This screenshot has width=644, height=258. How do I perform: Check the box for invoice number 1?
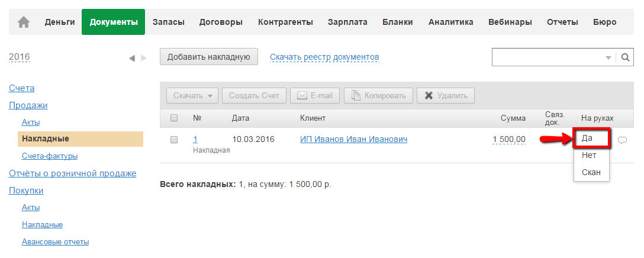tap(174, 140)
